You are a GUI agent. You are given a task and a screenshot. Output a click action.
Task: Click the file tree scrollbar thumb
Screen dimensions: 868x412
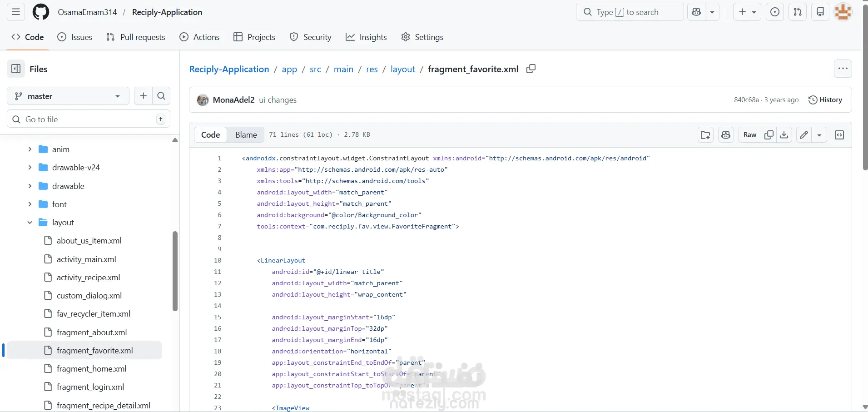[x=175, y=271]
